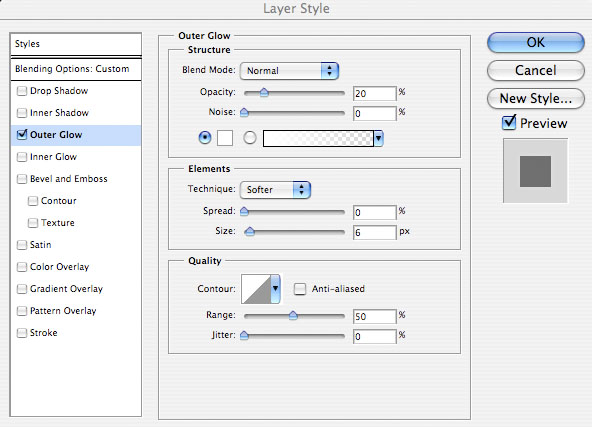Enable the Drop Shadow checkbox
592x427 pixels.
(22, 91)
